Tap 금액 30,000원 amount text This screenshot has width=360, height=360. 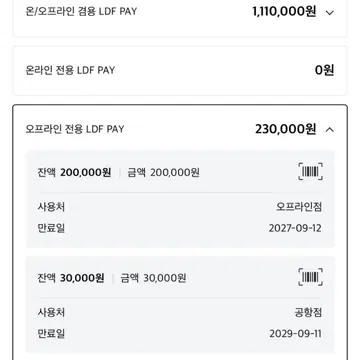tap(153, 278)
